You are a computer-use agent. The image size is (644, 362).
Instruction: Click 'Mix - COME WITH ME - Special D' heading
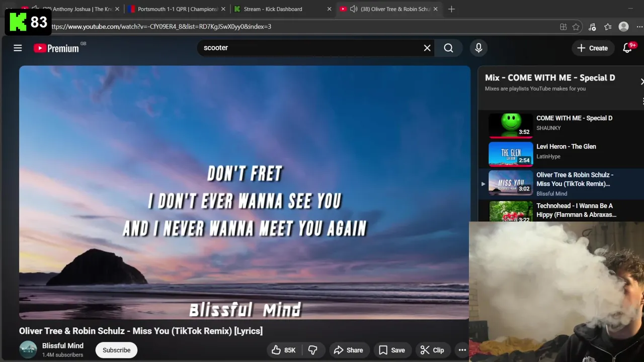[550, 77]
